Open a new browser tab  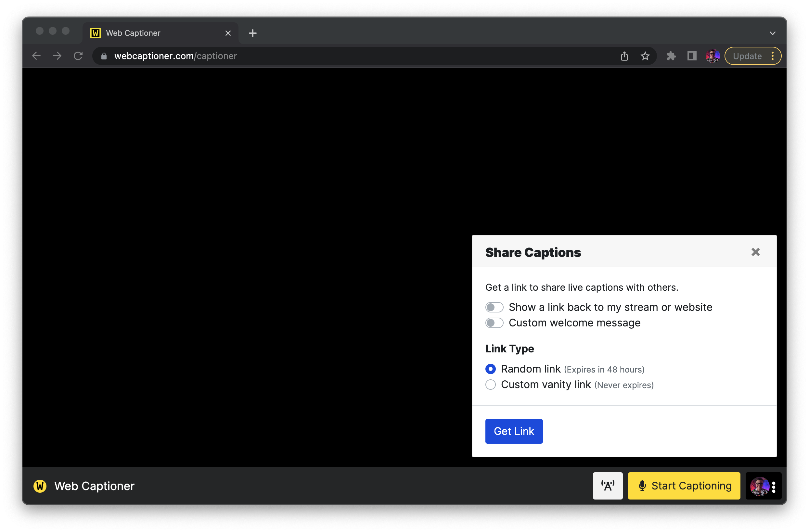(252, 33)
